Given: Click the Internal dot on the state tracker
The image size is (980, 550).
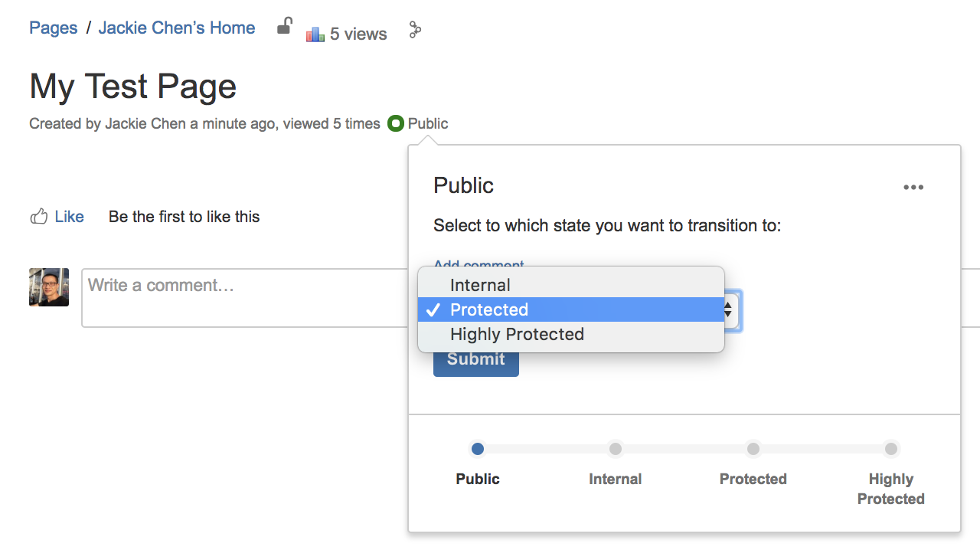Looking at the screenshot, I should click(616, 449).
